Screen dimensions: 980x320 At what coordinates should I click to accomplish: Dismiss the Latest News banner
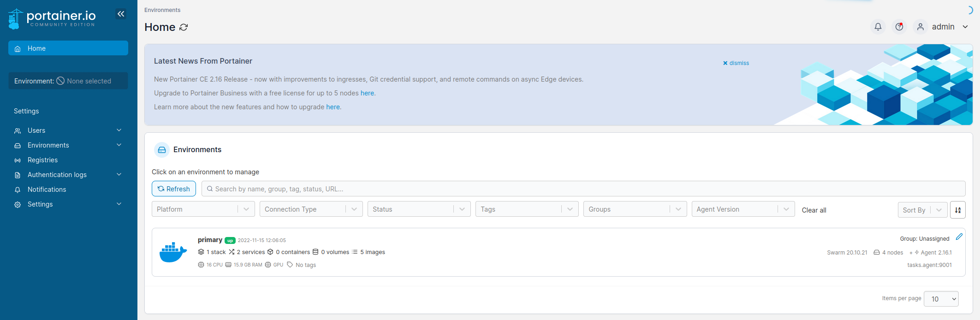pyautogui.click(x=736, y=63)
